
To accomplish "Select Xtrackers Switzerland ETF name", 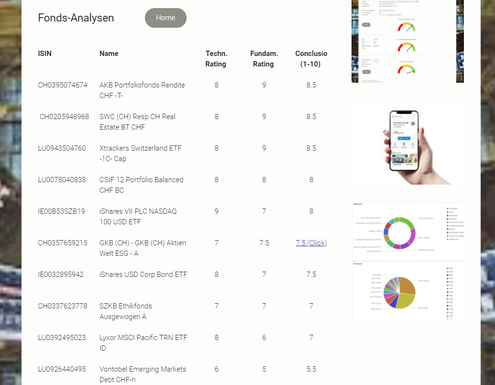I will coord(140,153).
